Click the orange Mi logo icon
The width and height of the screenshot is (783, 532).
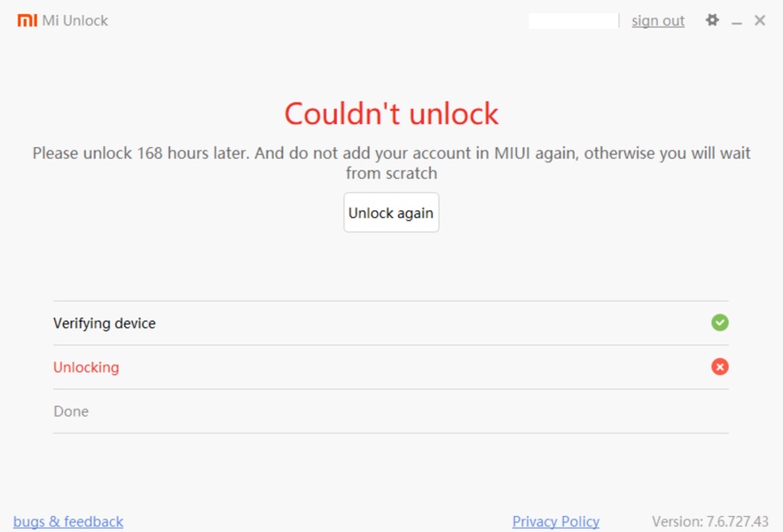27,20
